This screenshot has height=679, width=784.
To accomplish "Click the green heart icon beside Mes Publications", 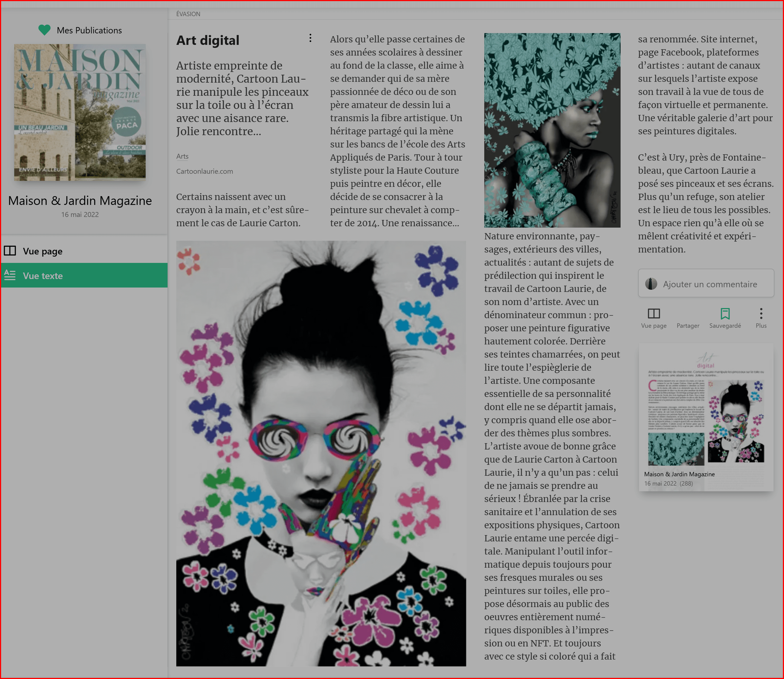I will pos(44,30).
